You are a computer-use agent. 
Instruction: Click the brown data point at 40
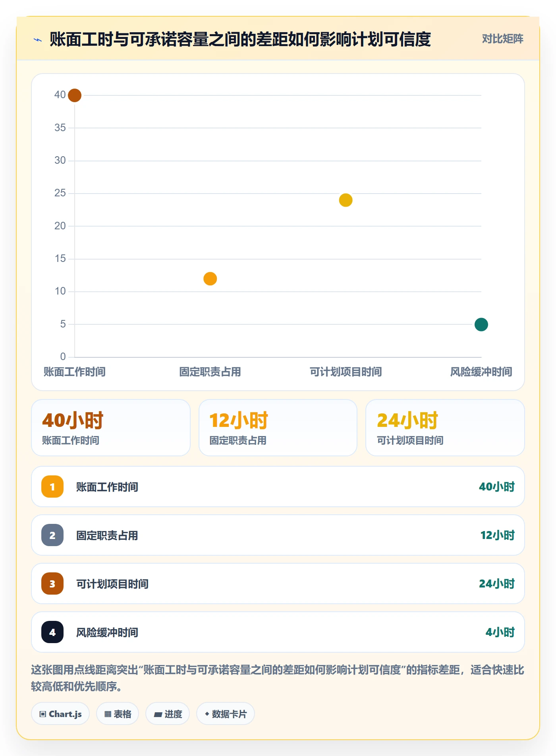click(x=75, y=95)
